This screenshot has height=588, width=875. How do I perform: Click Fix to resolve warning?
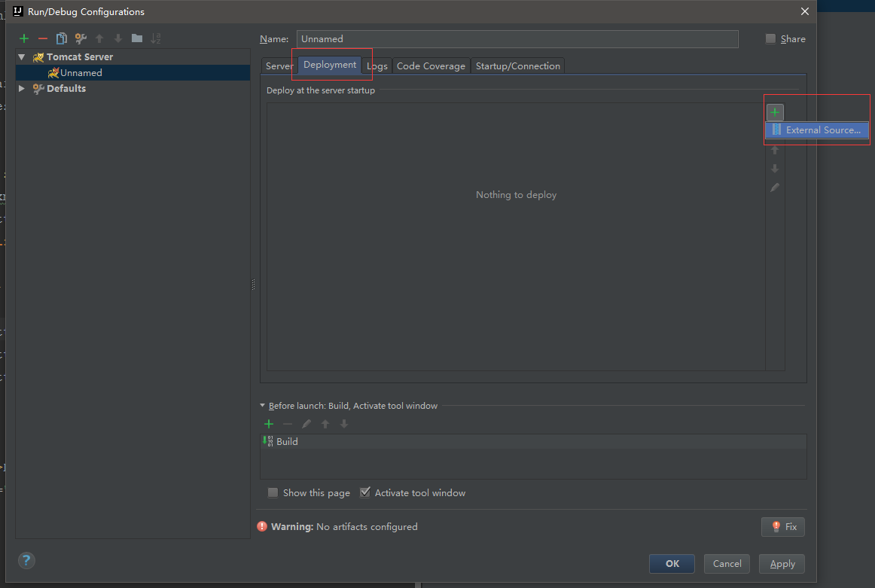coord(783,526)
